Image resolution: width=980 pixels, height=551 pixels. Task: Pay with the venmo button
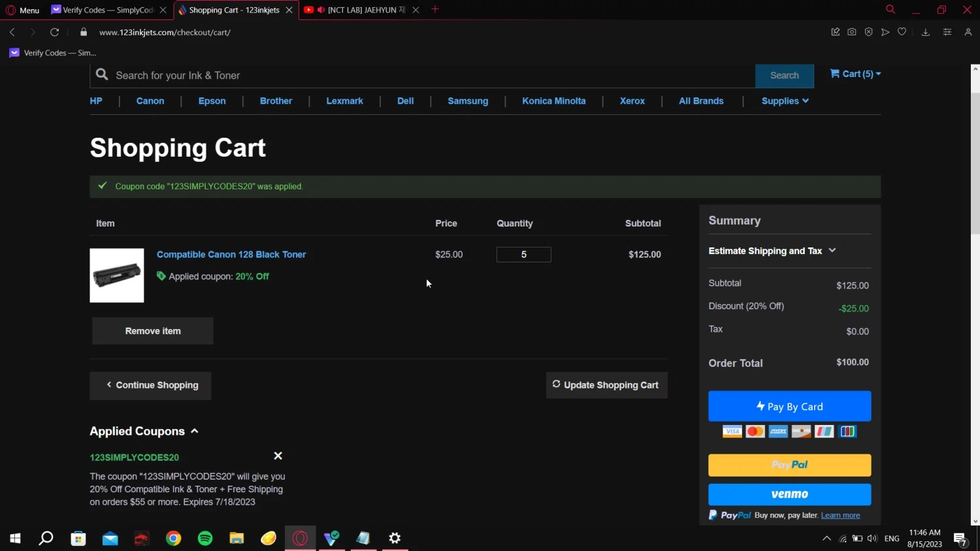(x=790, y=494)
